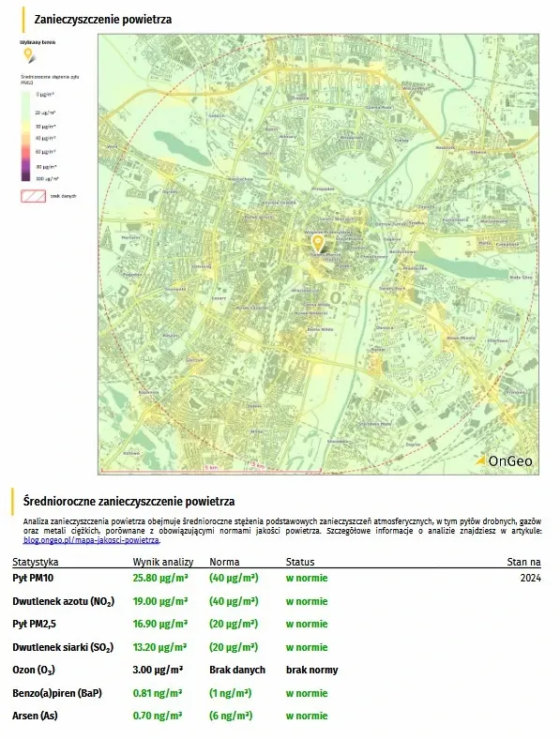Click the '100 µg/m³' legend label
The width and height of the screenshot is (560, 739).
click(x=47, y=179)
